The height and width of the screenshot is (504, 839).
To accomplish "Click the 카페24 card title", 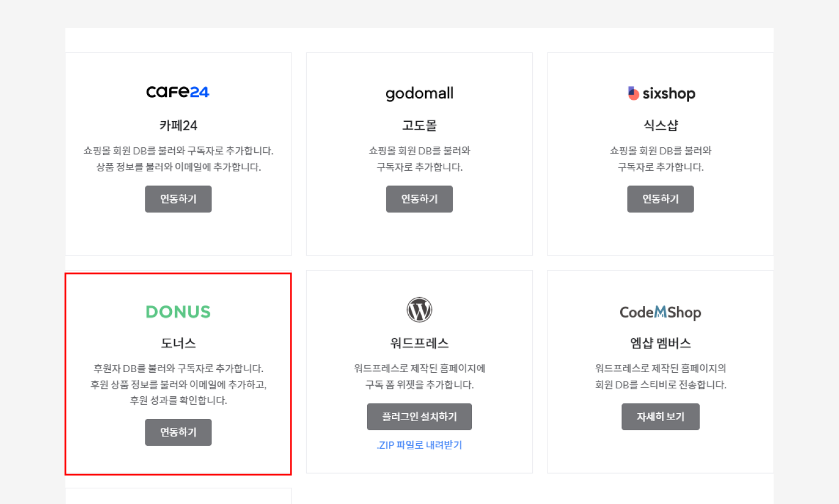I will point(178,125).
